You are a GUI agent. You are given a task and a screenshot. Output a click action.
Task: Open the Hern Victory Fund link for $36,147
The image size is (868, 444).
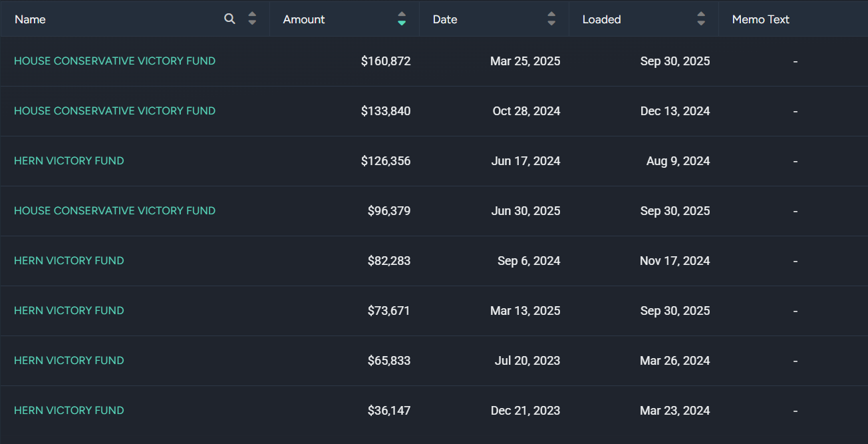point(69,410)
